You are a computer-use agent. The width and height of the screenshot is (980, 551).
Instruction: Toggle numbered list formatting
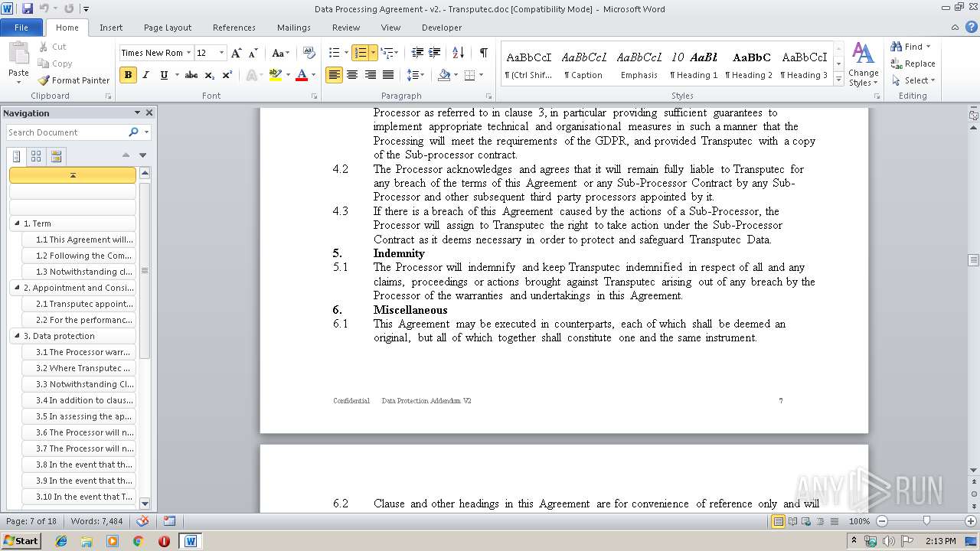tap(361, 53)
